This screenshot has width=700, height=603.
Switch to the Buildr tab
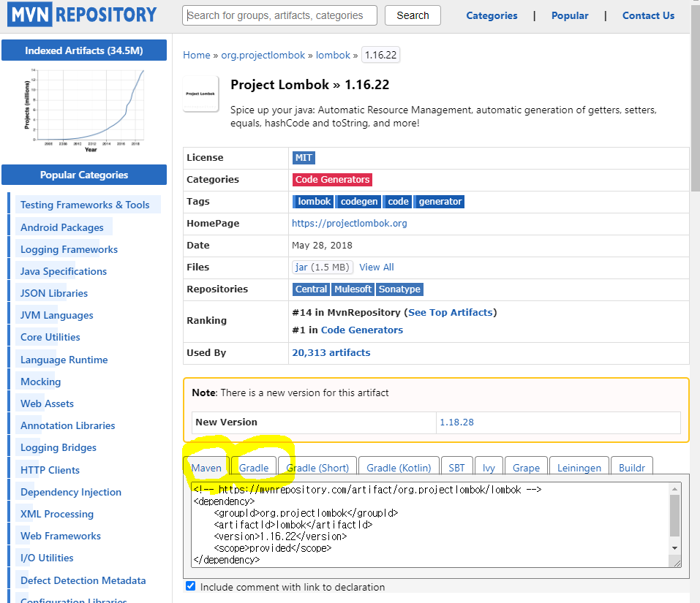(x=632, y=467)
